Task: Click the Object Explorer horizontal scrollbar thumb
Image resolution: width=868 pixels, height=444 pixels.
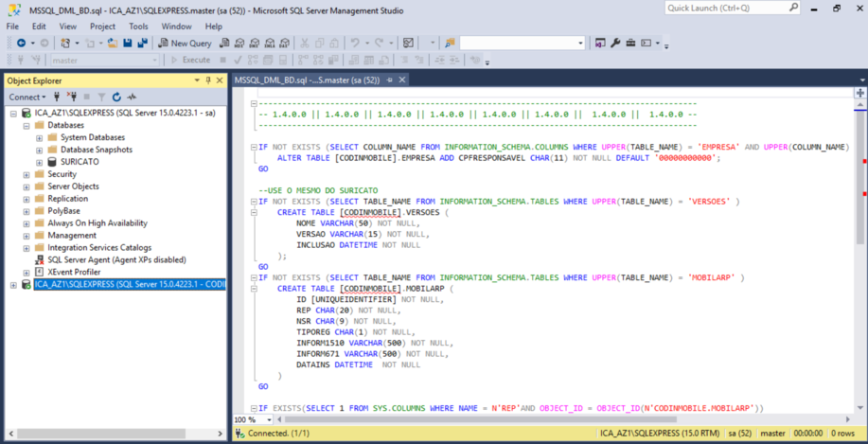Action: point(98,433)
